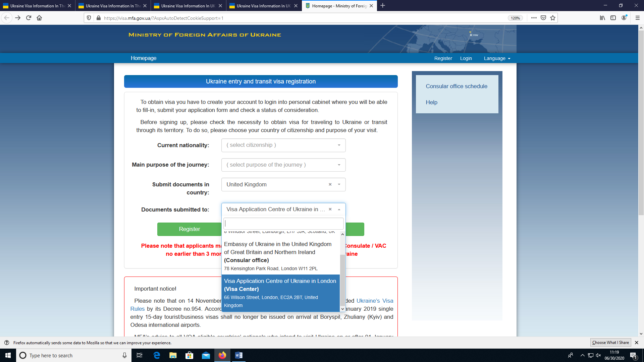The image size is (644, 362).
Task: Expand the Language menu
Action: [x=496, y=58]
